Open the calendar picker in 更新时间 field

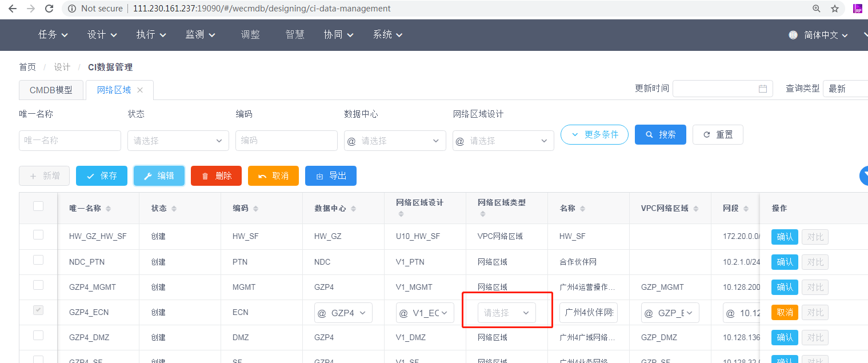763,89
